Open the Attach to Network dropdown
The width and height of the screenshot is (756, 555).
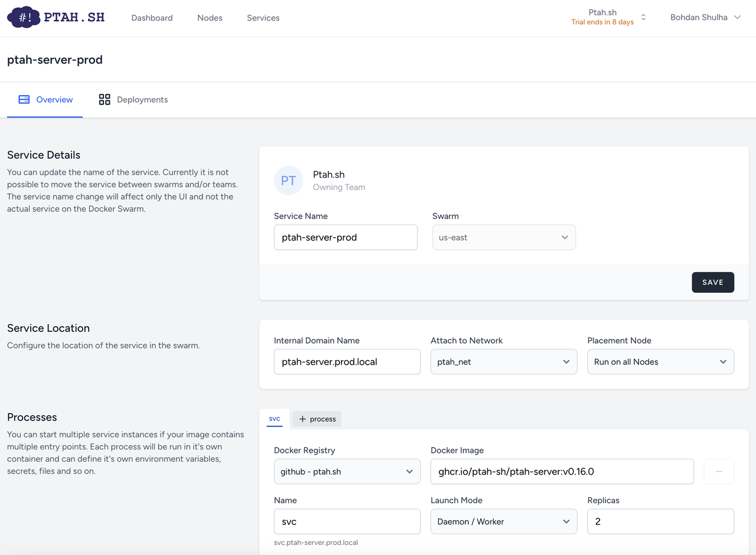tap(504, 362)
